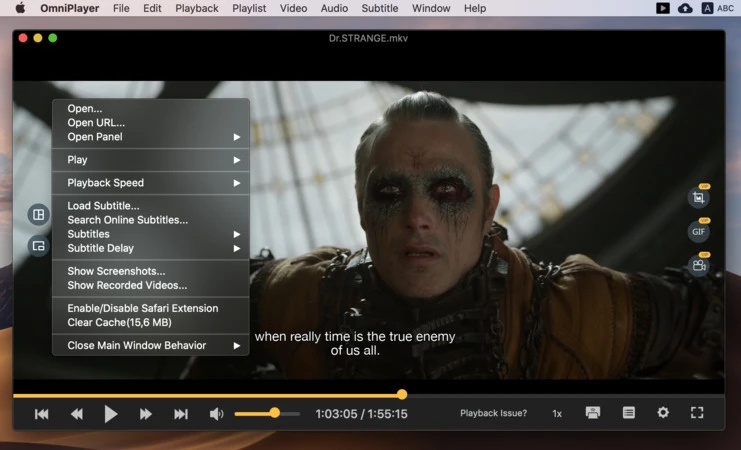Enter fullscreen mode
This screenshot has width=741, height=450.
[698, 413]
